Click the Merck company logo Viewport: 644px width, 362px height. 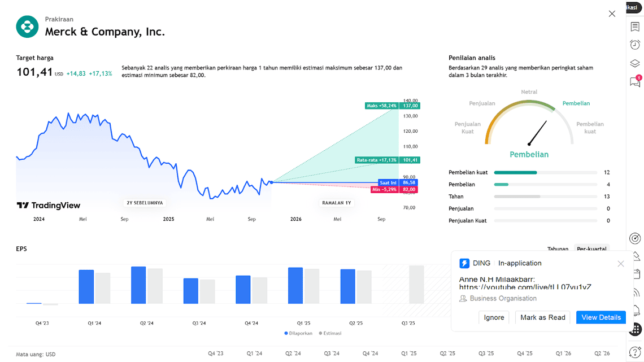[x=27, y=27]
